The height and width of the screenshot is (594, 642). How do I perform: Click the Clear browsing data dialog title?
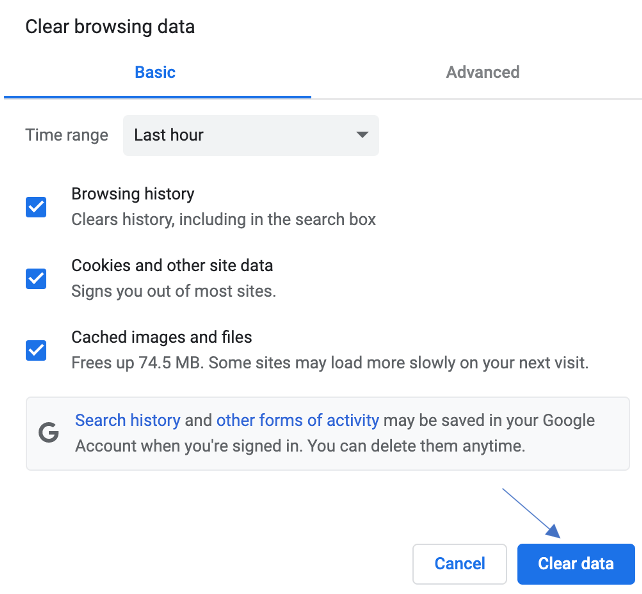[x=110, y=27]
